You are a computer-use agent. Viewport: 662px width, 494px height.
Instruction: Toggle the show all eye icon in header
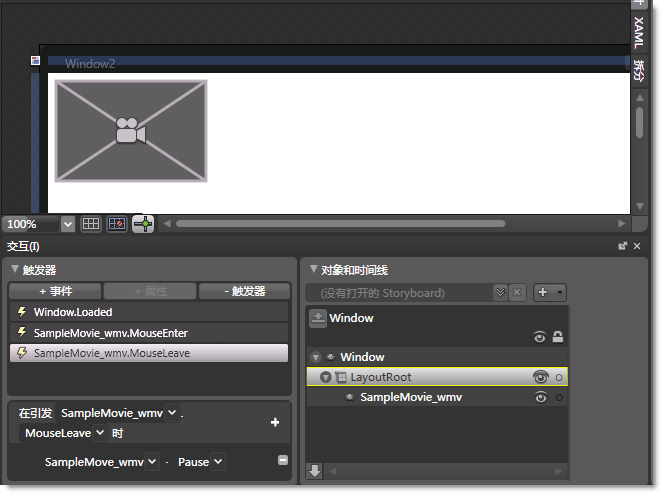[540, 337]
